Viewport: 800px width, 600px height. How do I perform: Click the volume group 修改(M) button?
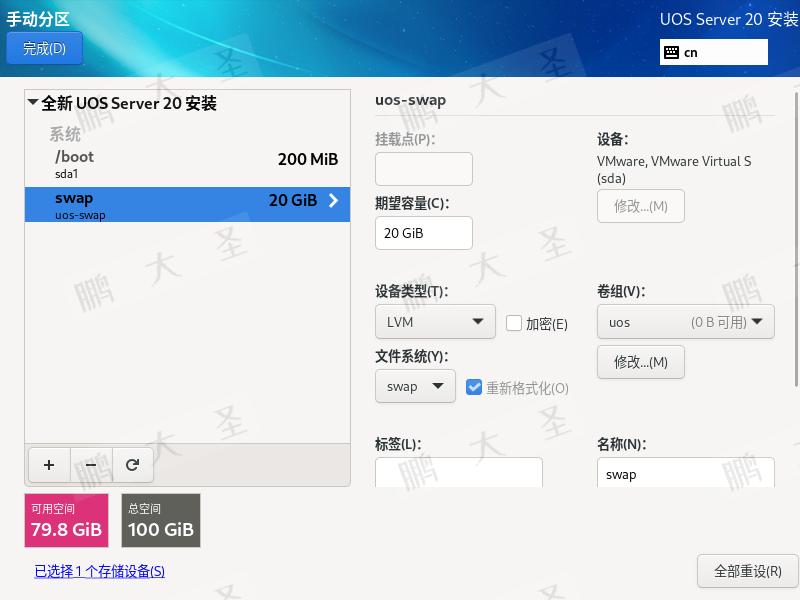coord(641,362)
